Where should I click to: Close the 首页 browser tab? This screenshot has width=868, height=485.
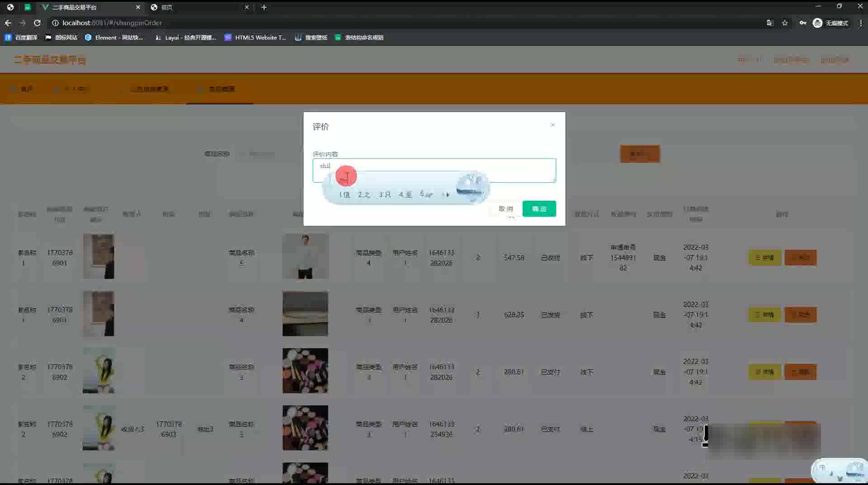tap(246, 7)
